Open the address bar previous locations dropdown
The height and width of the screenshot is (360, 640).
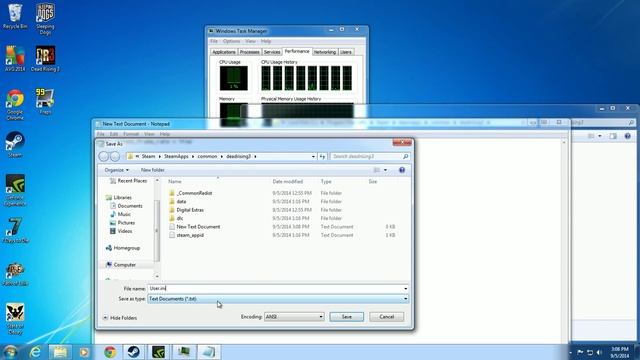313,156
